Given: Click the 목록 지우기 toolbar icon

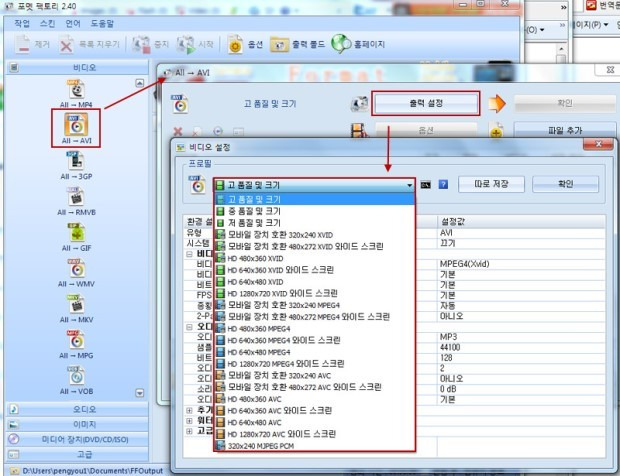Looking at the screenshot, I should (66, 44).
